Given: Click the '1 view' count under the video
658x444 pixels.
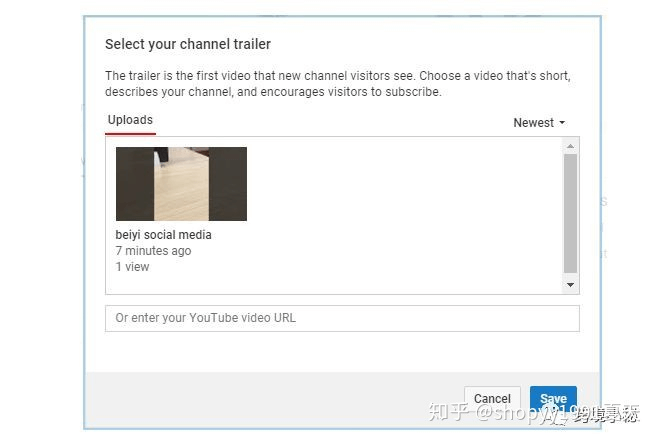Looking at the screenshot, I should click(x=132, y=267).
